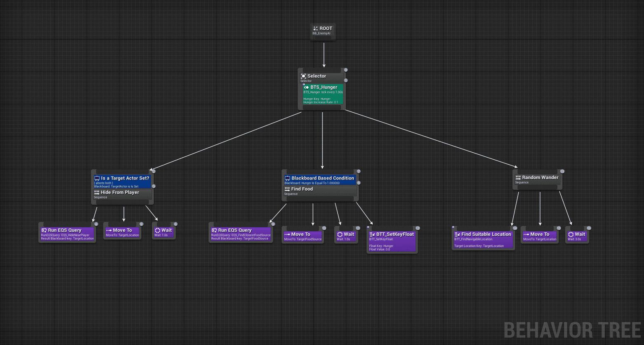Click the 'MoveTo: TargetFoodSource' text
Viewport: 644px width, 345px height.
[303, 239]
